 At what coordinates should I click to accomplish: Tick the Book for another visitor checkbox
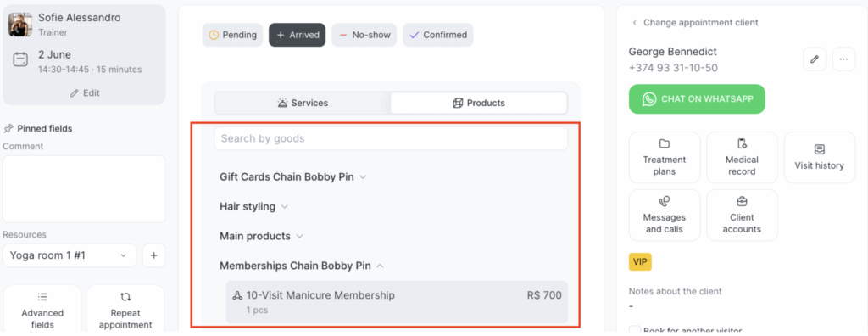pos(634,330)
